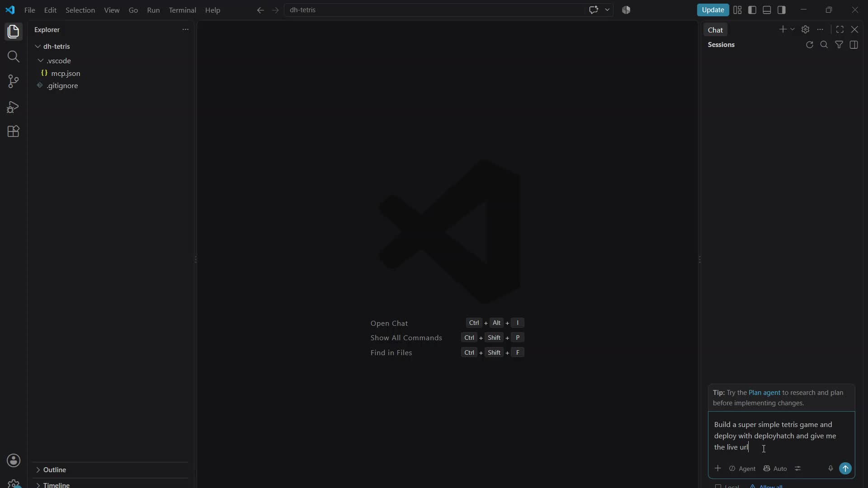This screenshot has width=868, height=488.
Task: Click the Update button
Action: click(713, 10)
